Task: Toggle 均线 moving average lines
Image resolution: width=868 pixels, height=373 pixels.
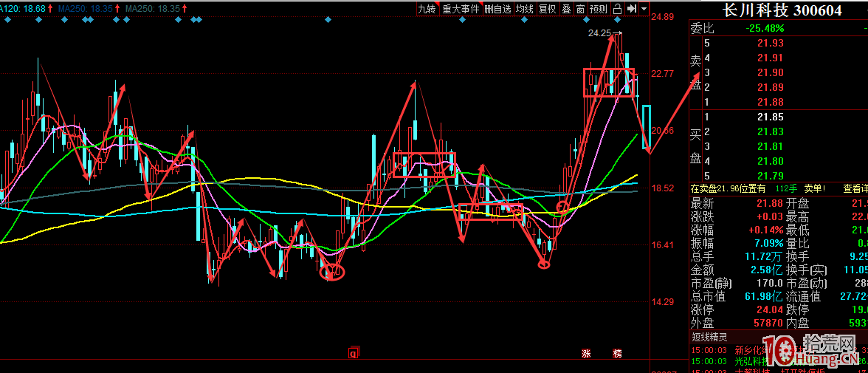Action: click(524, 9)
